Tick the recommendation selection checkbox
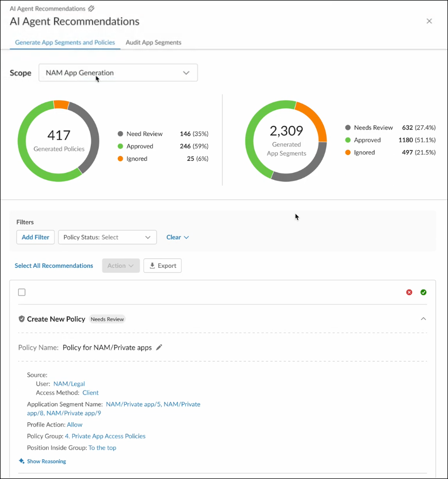 click(x=22, y=292)
